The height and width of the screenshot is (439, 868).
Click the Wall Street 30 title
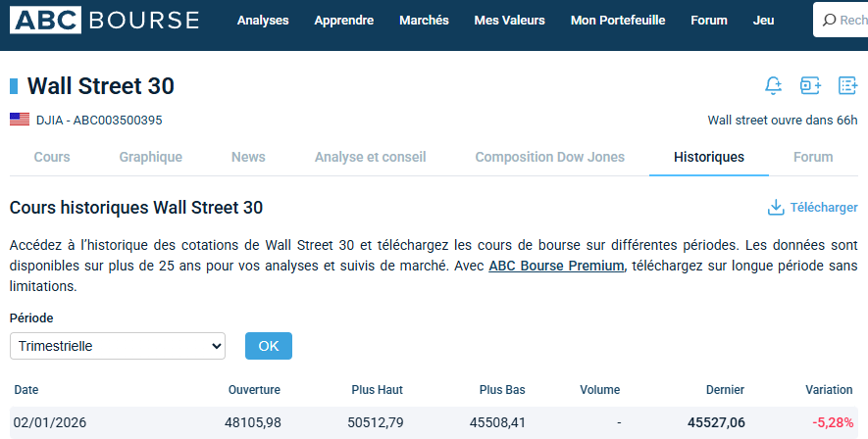[101, 86]
